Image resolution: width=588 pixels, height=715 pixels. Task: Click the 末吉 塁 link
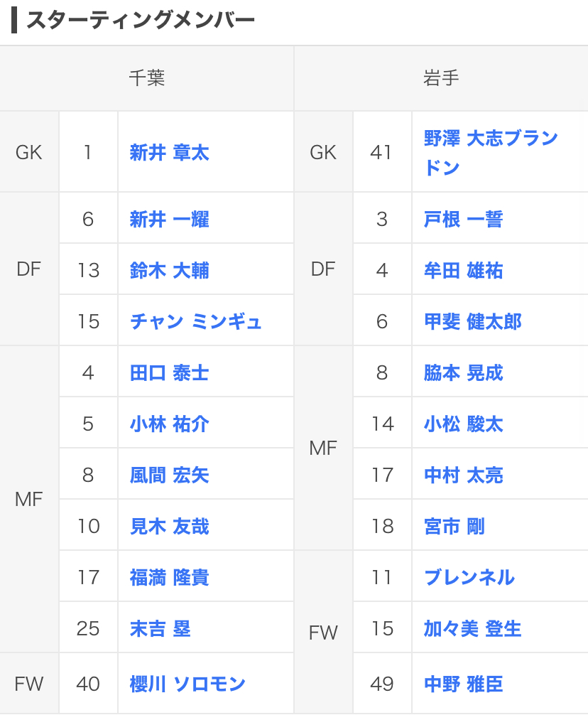(160, 629)
